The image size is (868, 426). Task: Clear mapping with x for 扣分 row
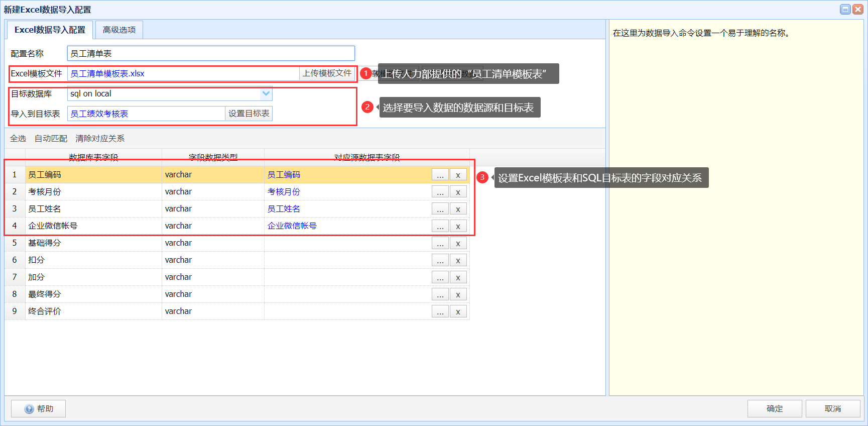[x=458, y=260]
